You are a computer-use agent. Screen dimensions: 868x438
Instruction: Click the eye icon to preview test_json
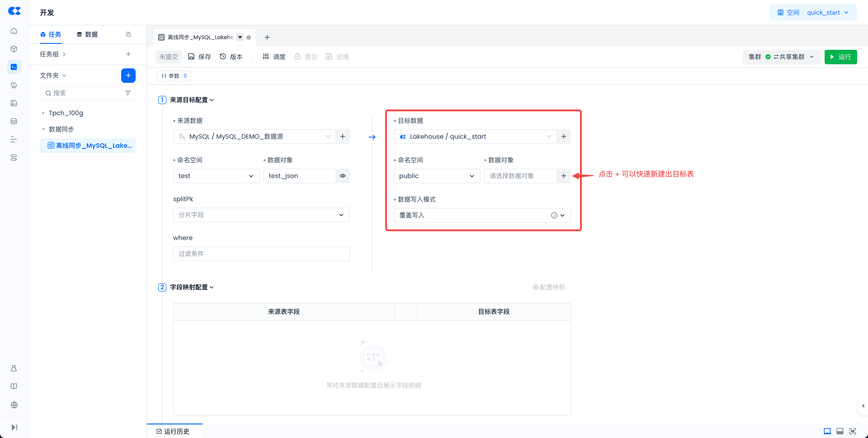pyautogui.click(x=342, y=176)
